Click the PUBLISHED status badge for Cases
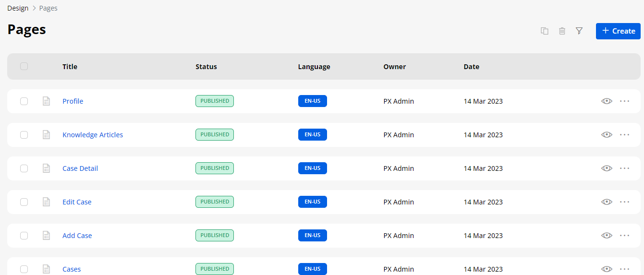The image size is (644, 275). click(215, 269)
